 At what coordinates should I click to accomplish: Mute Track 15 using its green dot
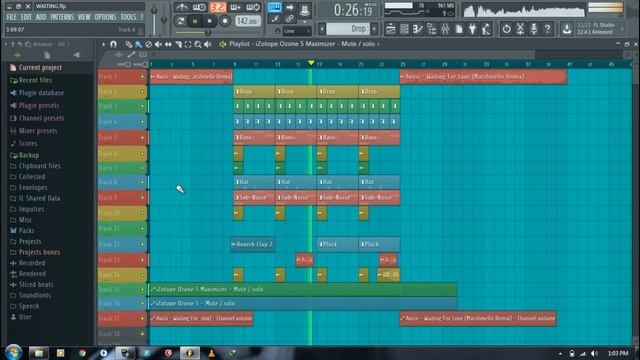click(142, 289)
